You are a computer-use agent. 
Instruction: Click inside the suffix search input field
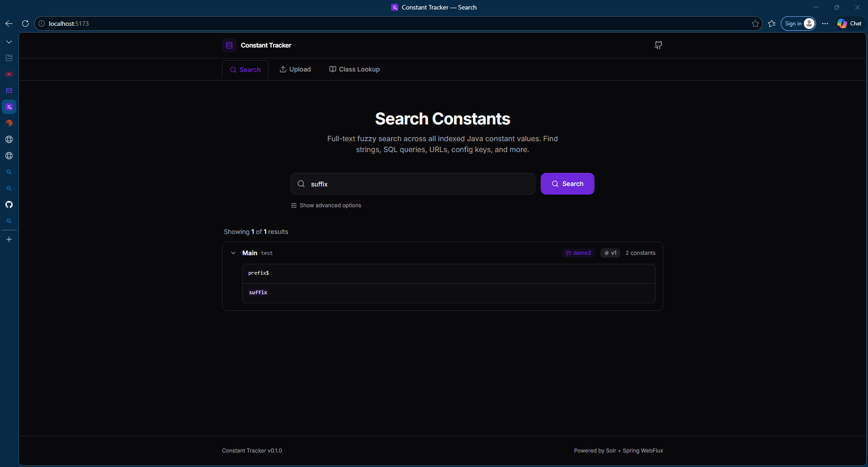(411, 184)
